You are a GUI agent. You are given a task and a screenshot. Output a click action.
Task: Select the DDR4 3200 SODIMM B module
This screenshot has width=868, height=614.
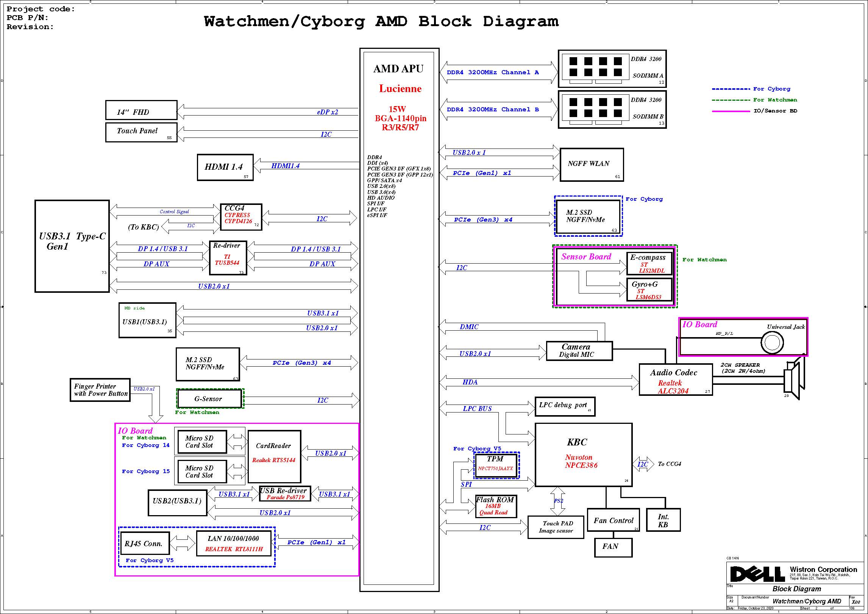[612, 109]
